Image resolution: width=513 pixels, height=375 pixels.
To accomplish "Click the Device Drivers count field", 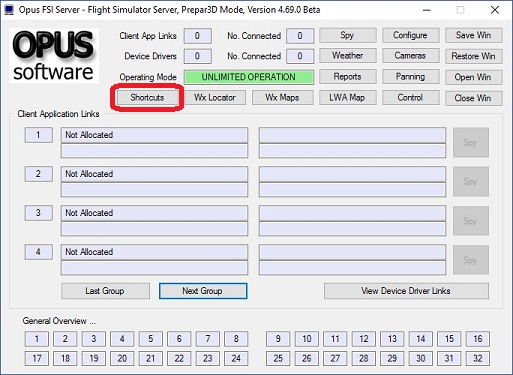I will (197, 56).
